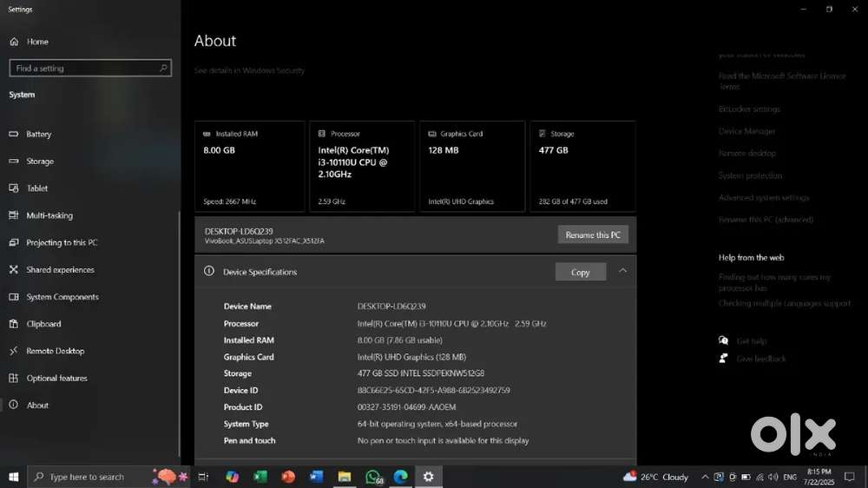Launch Word from taskbar
This screenshot has height=488, width=868.
tap(316, 477)
